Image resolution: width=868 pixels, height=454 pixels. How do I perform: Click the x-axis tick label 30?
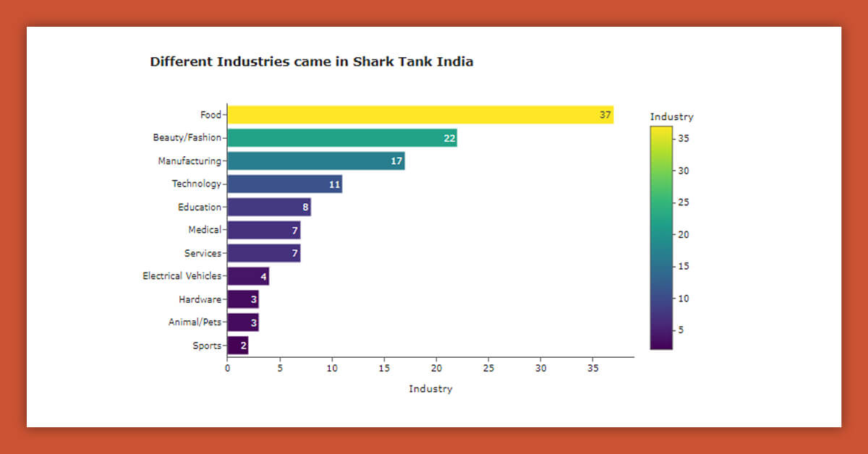541,367
